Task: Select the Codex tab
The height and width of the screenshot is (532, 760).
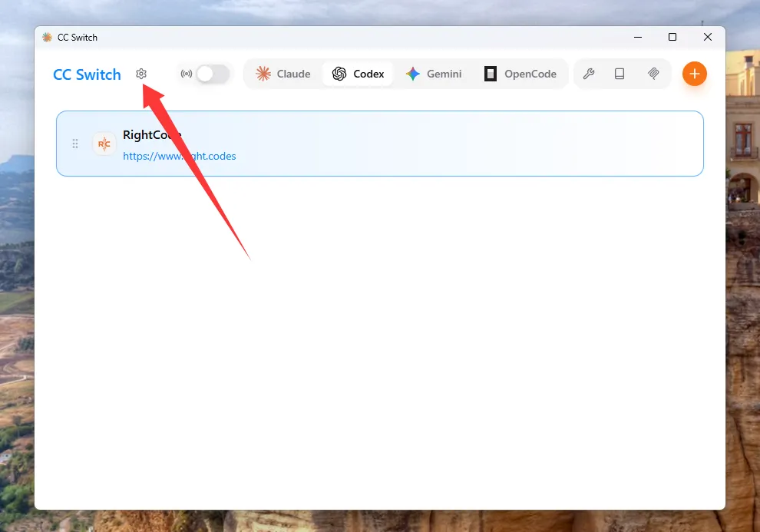Action: (x=358, y=74)
